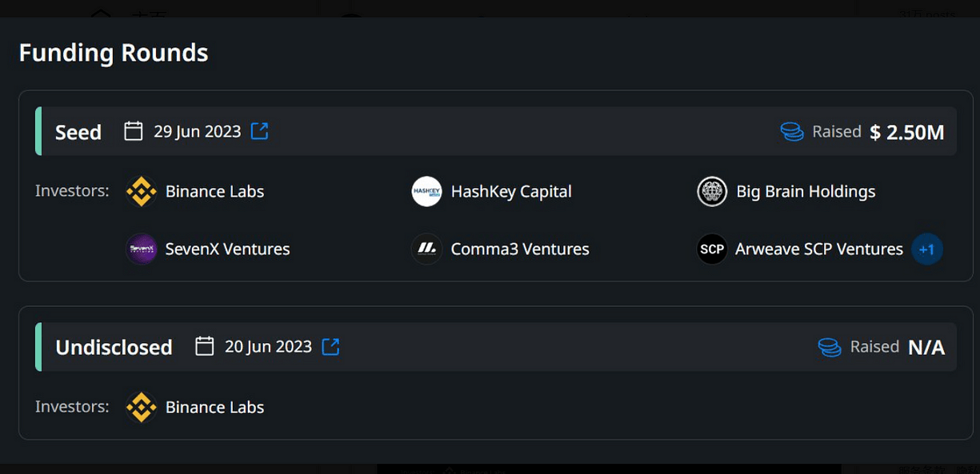Open Binance Labs link in Undisclosed round
Image resolution: width=980 pixels, height=474 pixels.
tap(214, 407)
